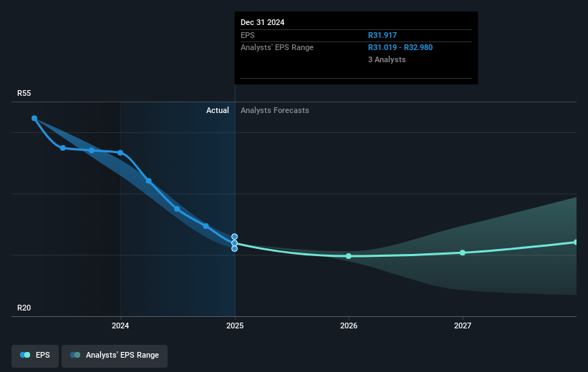The height and width of the screenshot is (372, 588).
Task: Select the 2026 forecast EPS data point
Action: (349, 256)
